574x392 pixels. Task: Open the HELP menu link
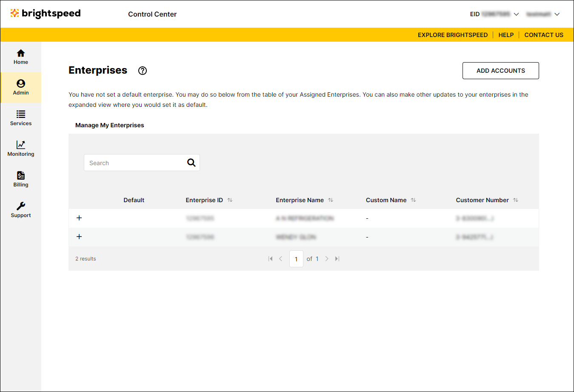coord(506,35)
